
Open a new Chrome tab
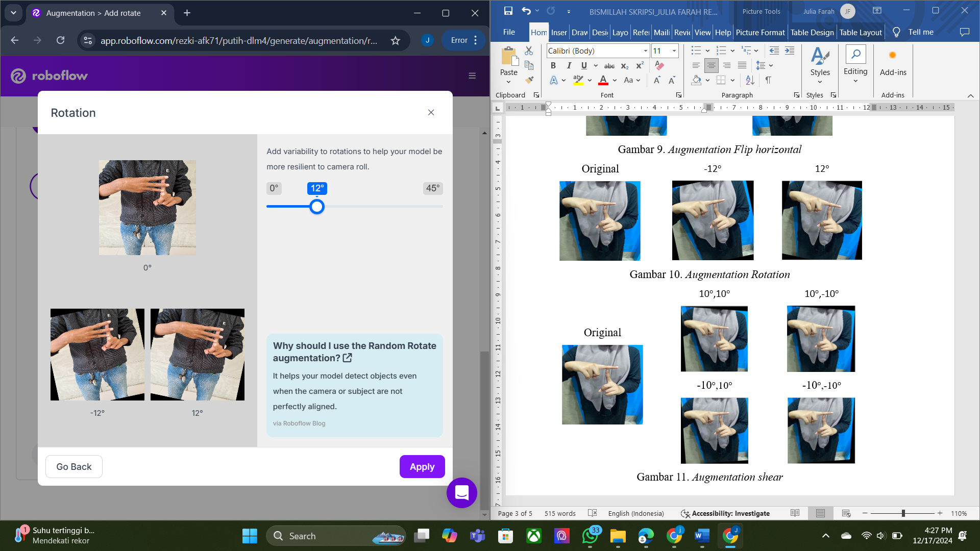(x=187, y=13)
